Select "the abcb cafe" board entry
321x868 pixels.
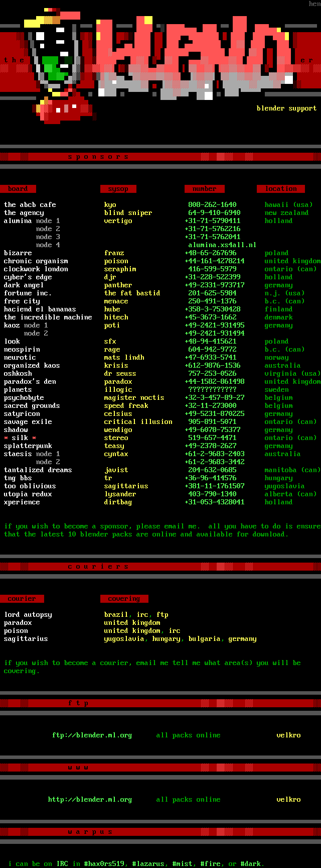[30, 205]
